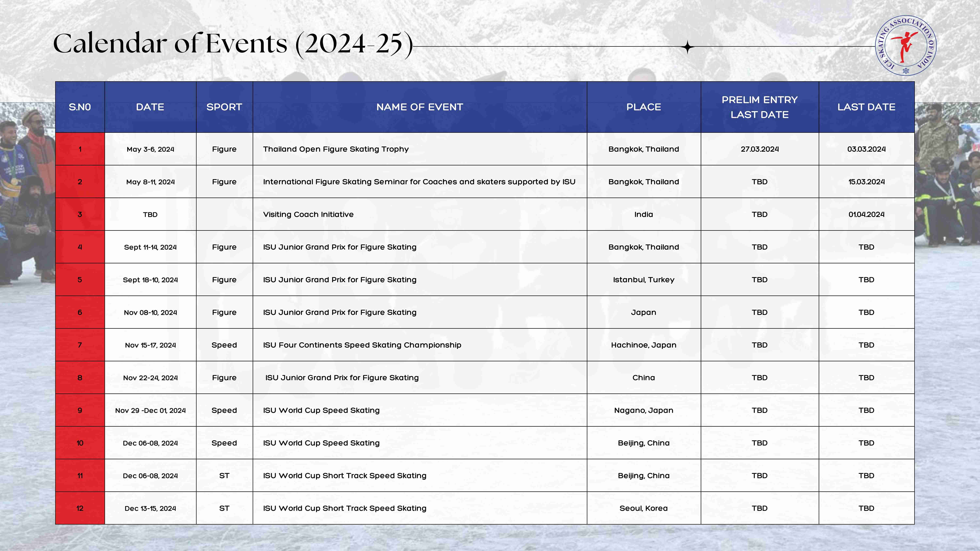Select the 'PLACE' column header
Screen dimensions: 980x551
[644, 107]
